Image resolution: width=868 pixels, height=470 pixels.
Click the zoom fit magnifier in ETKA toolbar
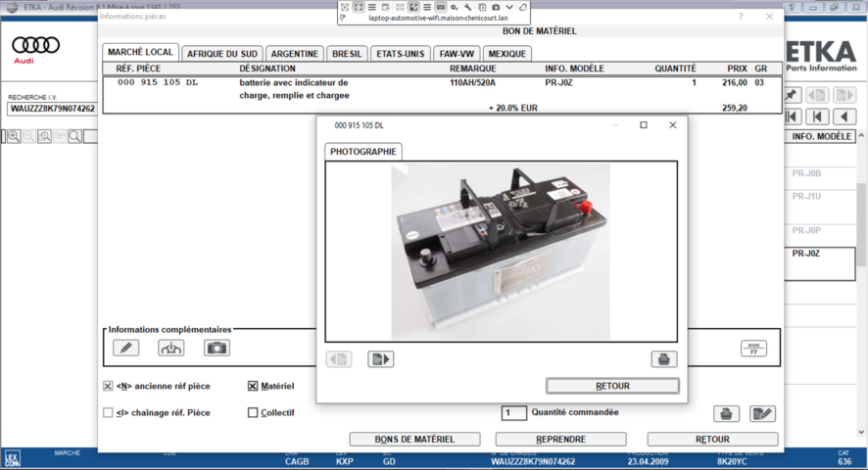(x=44, y=136)
